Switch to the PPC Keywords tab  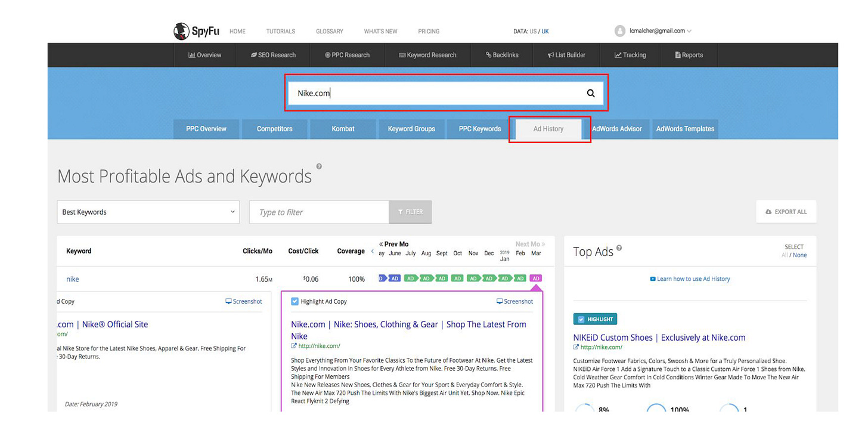pyautogui.click(x=480, y=129)
